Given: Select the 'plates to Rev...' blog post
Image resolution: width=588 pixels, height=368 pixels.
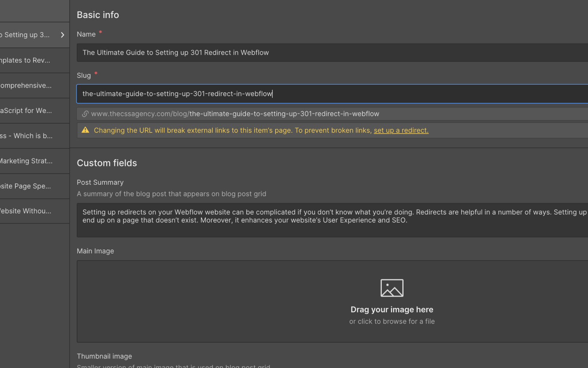Looking at the screenshot, I should pyautogui.click(x=29, y=60).
